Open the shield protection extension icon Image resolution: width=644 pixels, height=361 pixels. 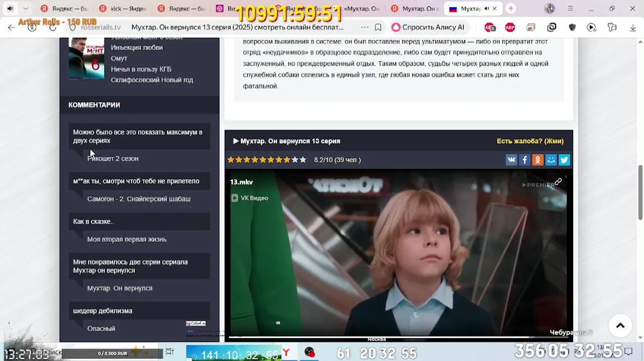click(572, 28)
